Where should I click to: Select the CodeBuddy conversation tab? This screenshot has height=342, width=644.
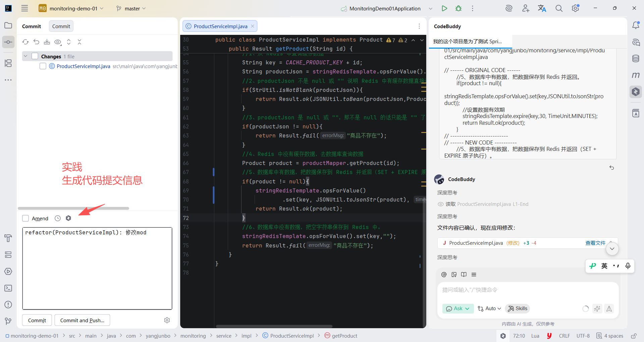tap(471, 42)
